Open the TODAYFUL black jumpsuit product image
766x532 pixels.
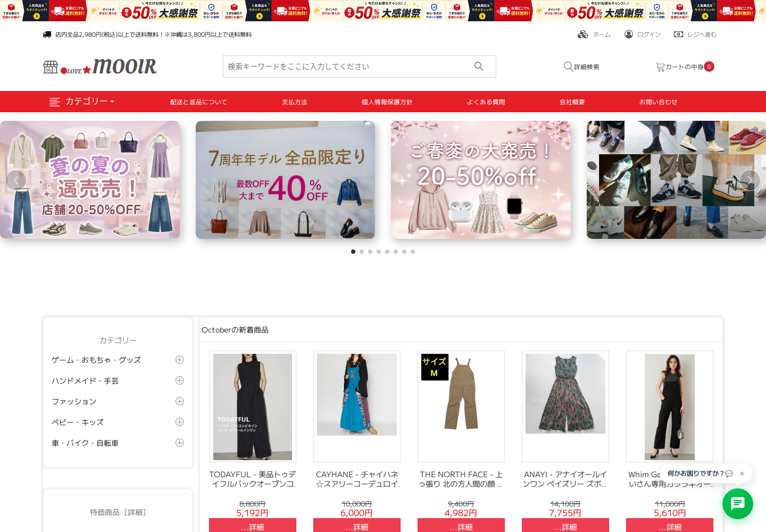tap(253, 406)
